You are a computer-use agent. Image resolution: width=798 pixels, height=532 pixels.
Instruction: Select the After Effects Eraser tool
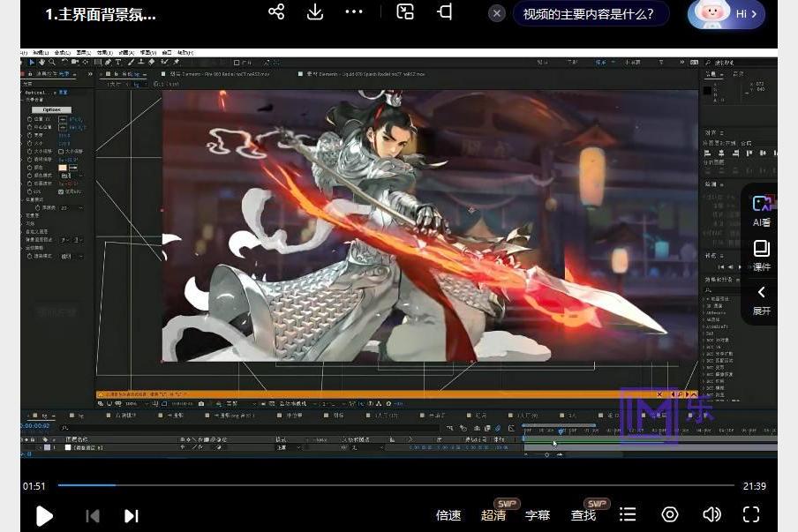151,62
